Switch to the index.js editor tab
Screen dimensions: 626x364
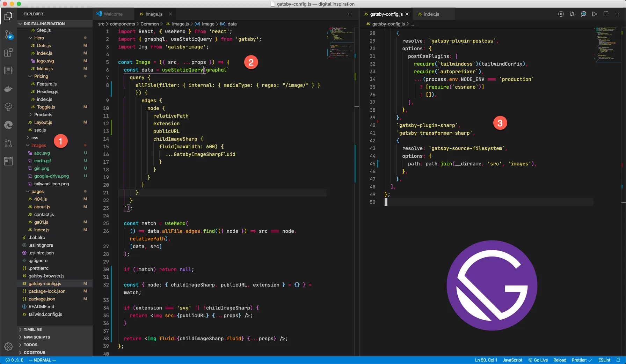click(x=431, y=14)
